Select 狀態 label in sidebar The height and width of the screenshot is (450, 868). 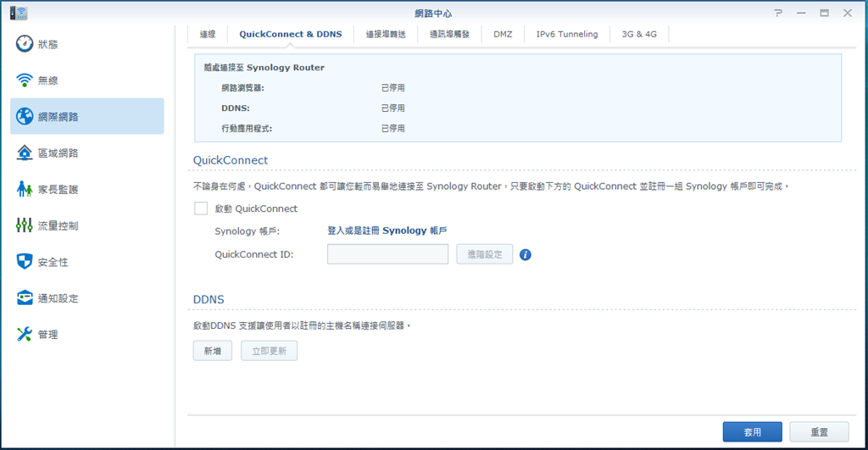pos(47,44)
